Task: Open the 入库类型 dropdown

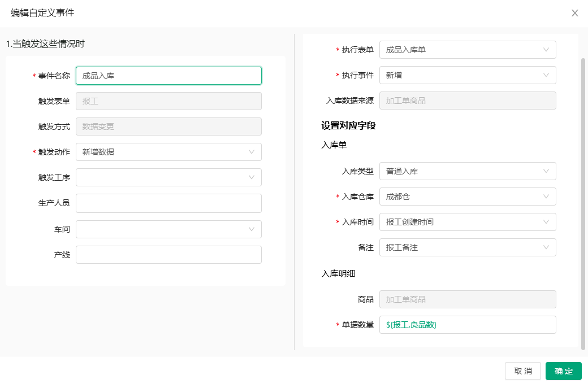Action: click(467, 171)
